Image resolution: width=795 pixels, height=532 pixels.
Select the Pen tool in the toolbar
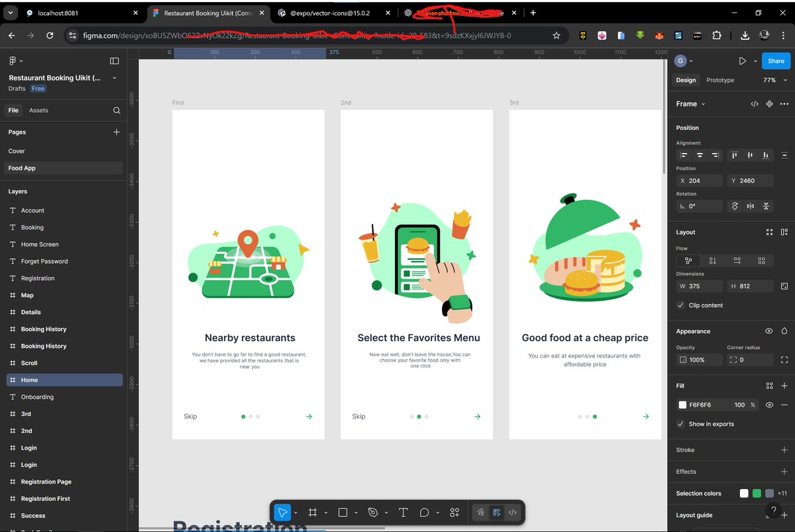[372, 512]
